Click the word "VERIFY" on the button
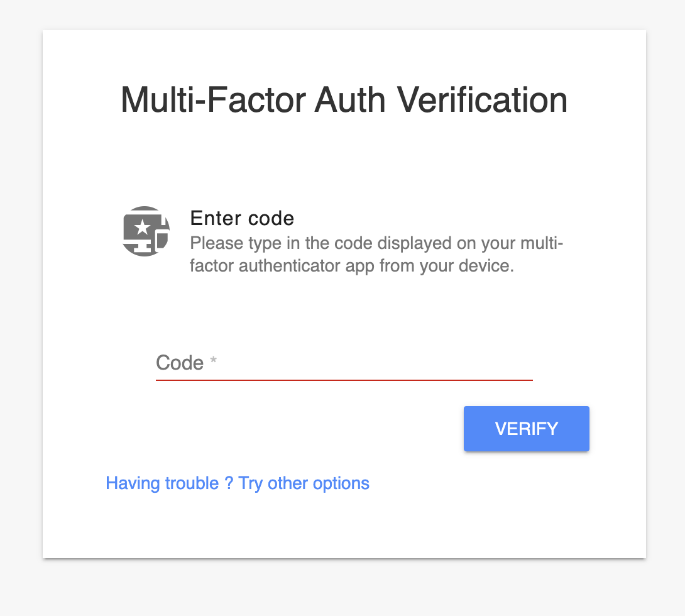This screenshot has width=685, height=616. (527, 429)
